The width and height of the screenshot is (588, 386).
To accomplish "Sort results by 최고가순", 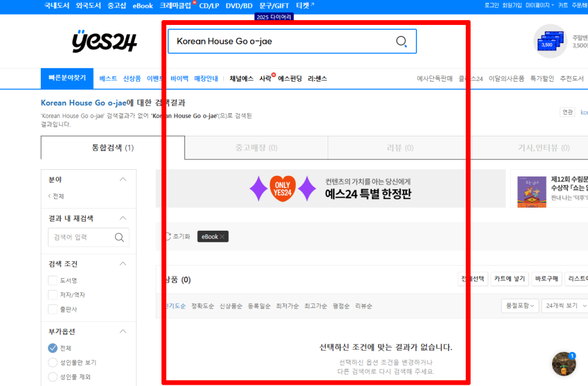I will (x=316, y=306).
